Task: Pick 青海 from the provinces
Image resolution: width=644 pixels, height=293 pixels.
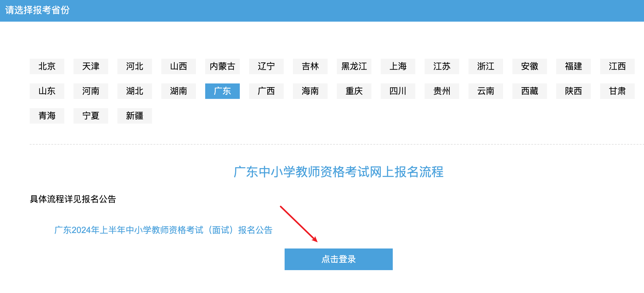Action: (x=47, y=116)
